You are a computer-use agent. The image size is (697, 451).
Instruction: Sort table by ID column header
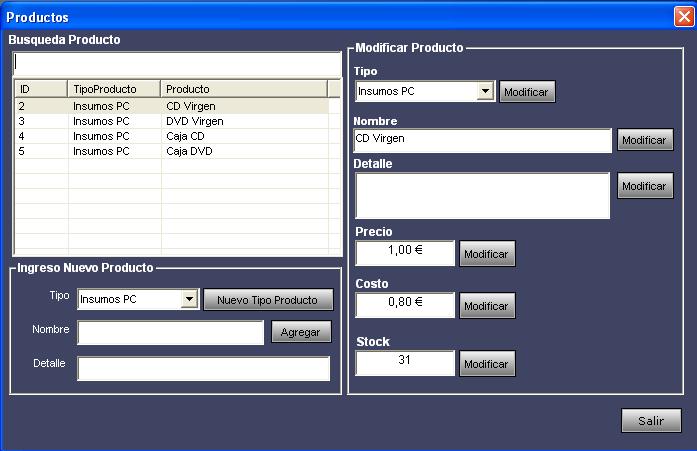tap(41, 89)
